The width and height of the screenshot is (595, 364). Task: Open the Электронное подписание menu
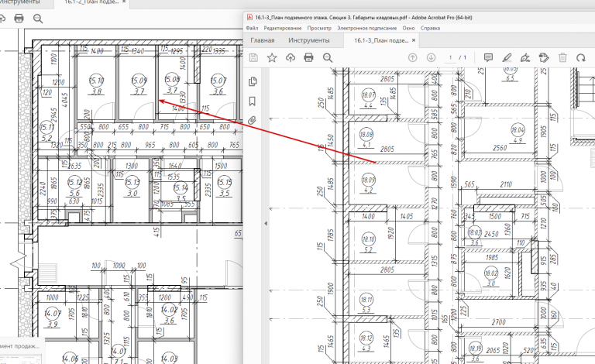click(367, 28)
